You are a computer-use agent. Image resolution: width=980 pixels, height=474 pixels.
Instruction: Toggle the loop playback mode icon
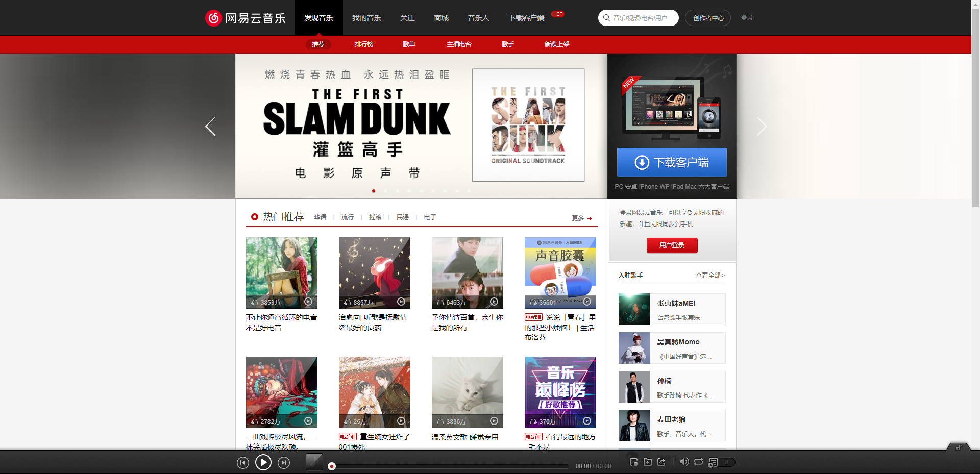point(698,462)
